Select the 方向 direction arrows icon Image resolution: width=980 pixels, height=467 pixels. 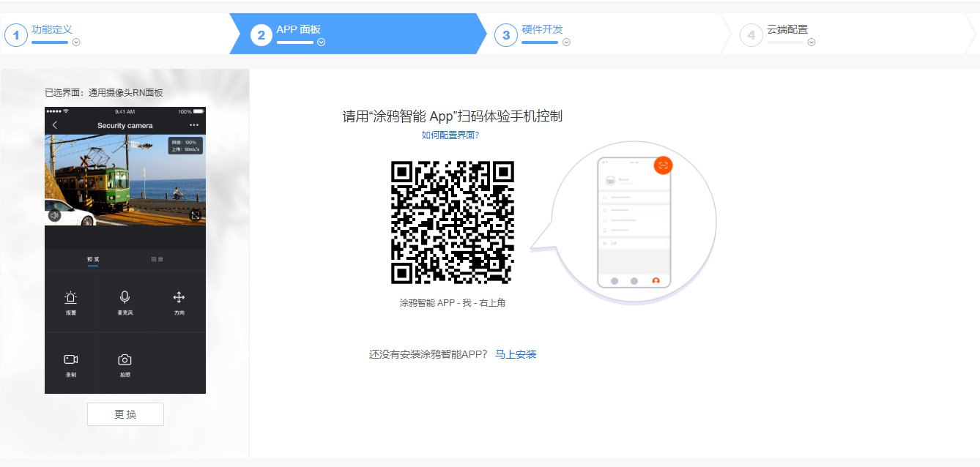tap(179, 297)
